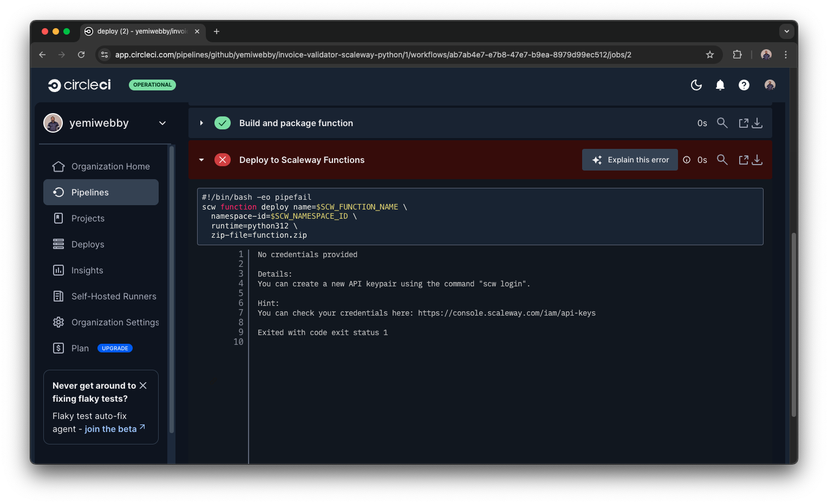Click the No credentials provided log line
This screenshot has height=504, width=828.
coord(308,254)
